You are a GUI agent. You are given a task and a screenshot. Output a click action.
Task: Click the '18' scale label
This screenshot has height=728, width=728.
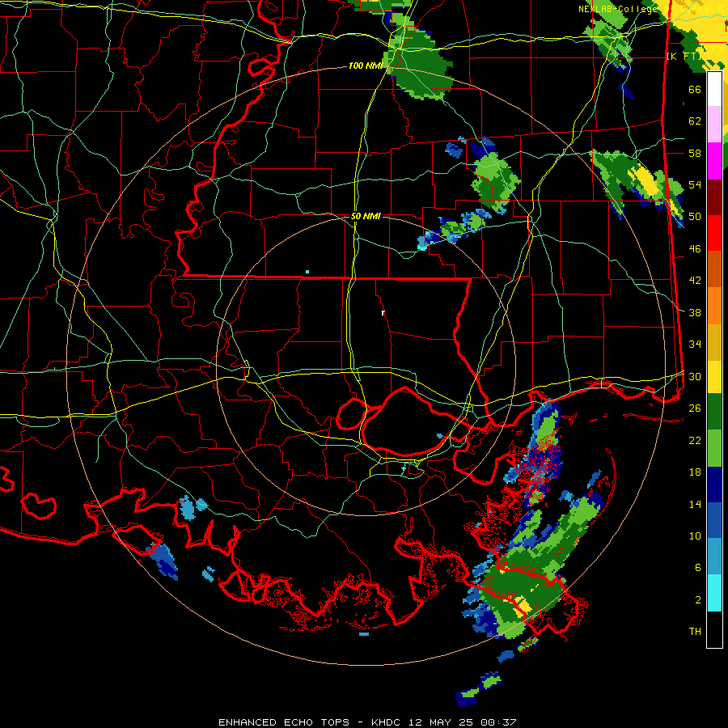[x=695, y=472]
